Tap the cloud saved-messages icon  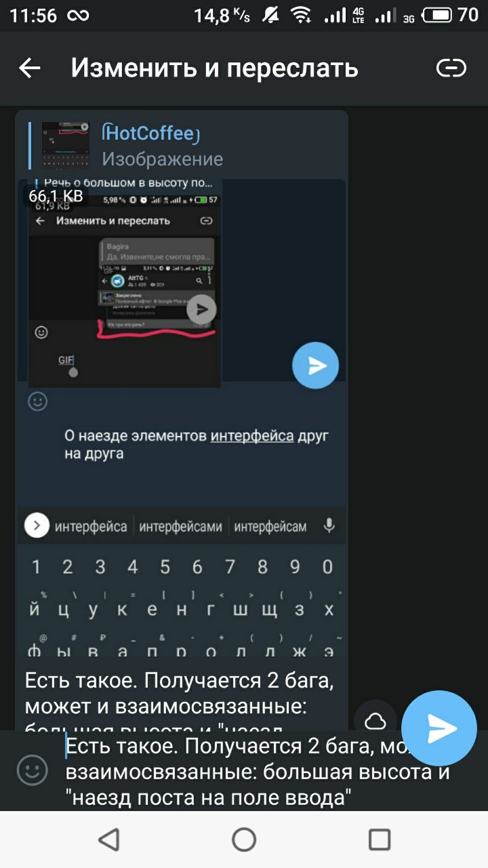[x=375, y=721]
